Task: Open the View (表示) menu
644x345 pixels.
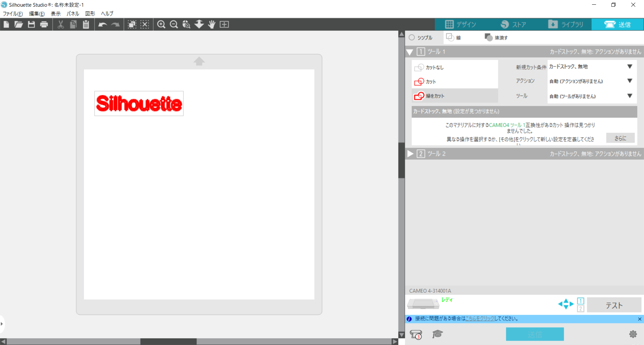Action: pos(56,14)
